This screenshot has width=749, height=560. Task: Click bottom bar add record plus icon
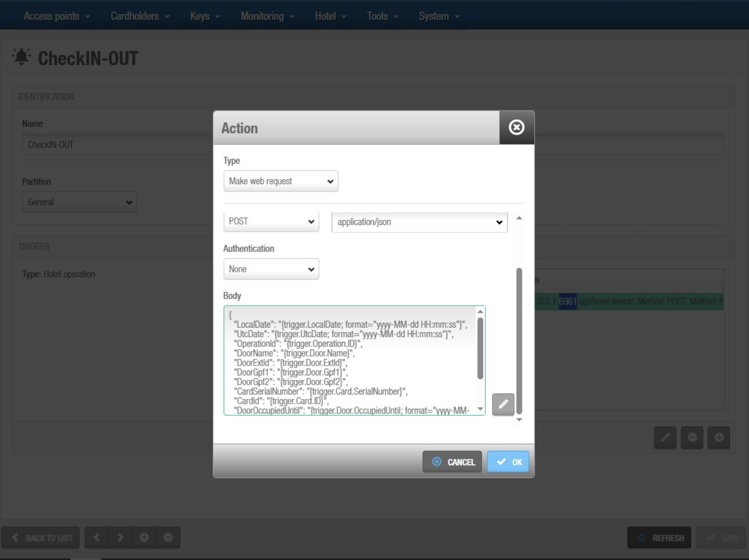(144, 538)
